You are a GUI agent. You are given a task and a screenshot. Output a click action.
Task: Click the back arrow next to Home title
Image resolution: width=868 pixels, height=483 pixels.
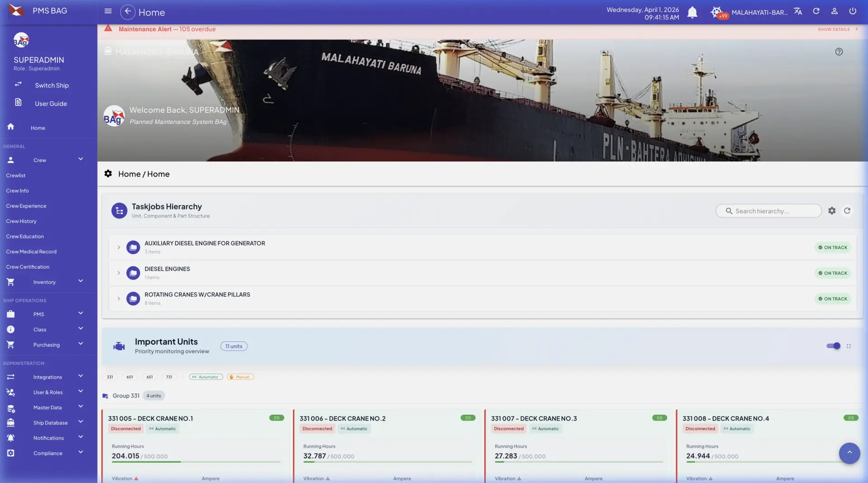pyautogui.click(x=128, y=12)
